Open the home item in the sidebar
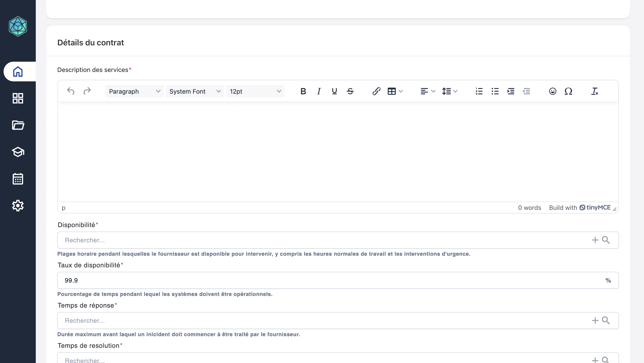 [18, 72]
